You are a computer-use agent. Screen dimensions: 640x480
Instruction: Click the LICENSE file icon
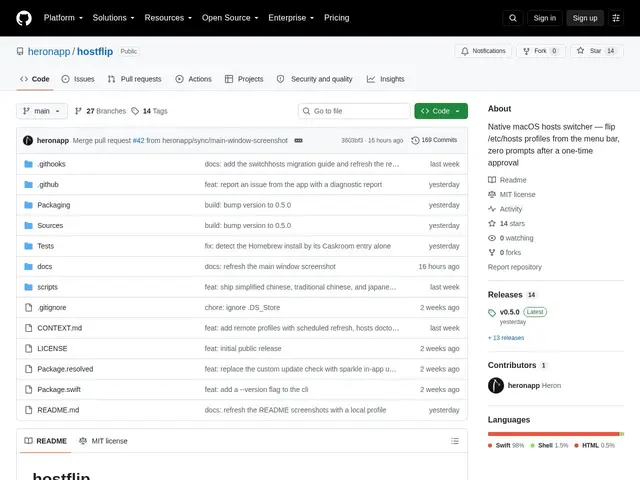(x=28, y=349)
